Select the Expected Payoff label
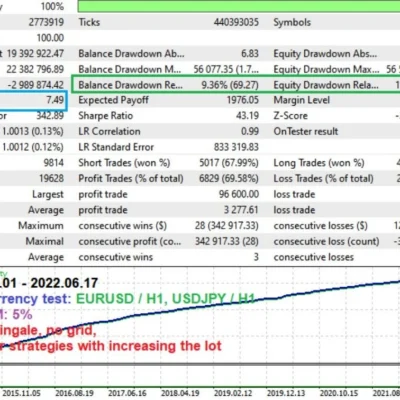Image resolution: width=400 pixels, height=400 pixels. (x=113, y=100)
